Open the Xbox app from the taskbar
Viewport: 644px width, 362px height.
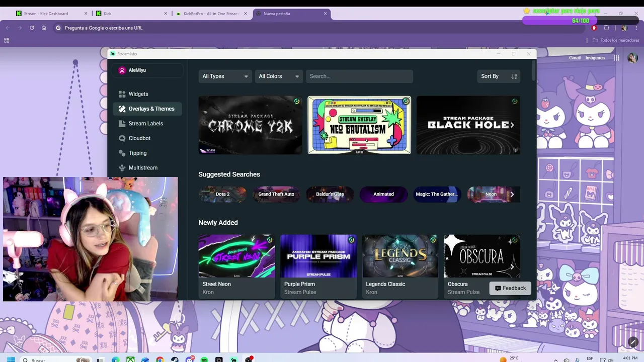[130, 360]
